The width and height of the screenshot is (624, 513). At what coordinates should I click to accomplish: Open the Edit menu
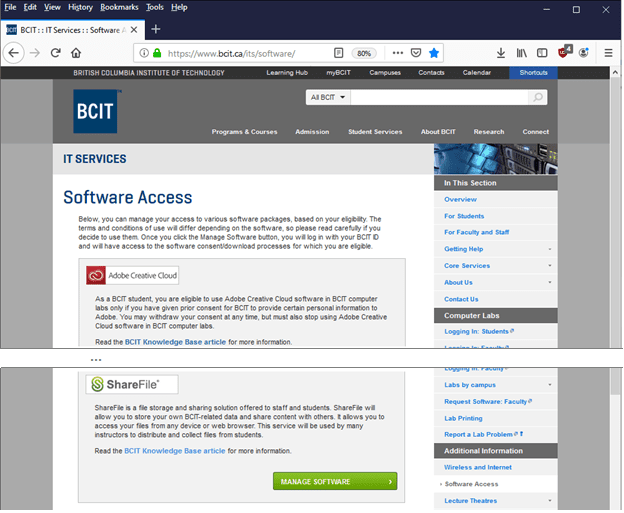tap(30, 7)
